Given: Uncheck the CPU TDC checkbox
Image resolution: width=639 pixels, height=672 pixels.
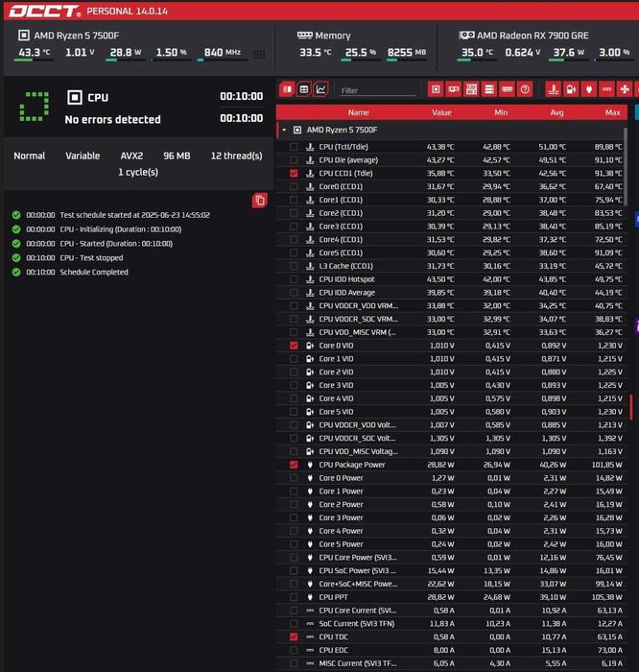Looking at the screenshot, I should 294,636.
